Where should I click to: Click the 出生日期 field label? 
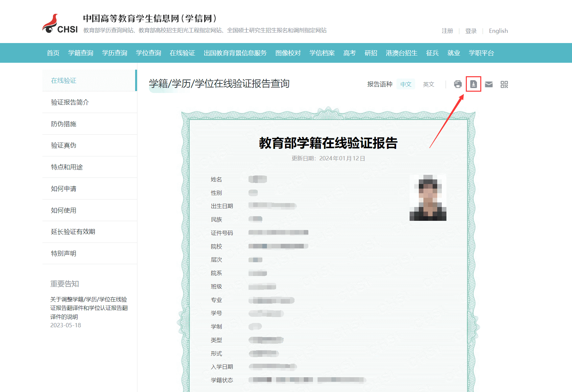[x=222, y=206]
